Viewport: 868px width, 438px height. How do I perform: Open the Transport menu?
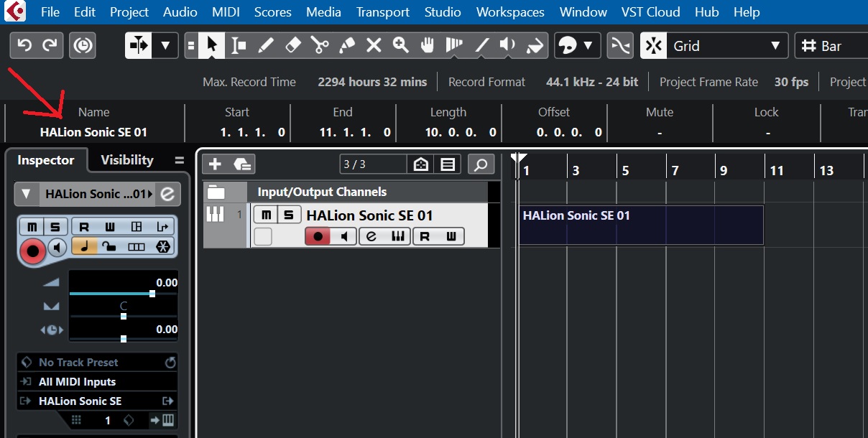pyautogui.click(x=383, y=12)
